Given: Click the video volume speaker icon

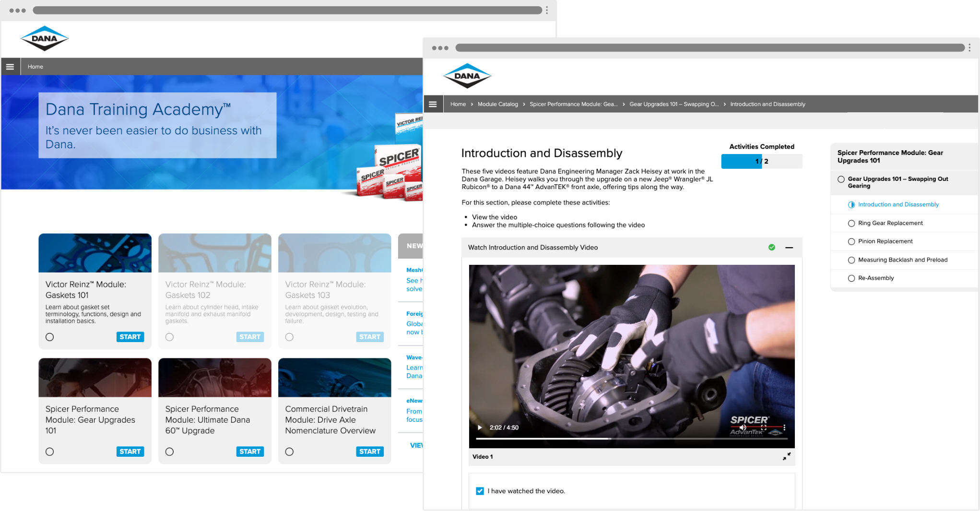Looking at the screenshot, I should (743, 428).
